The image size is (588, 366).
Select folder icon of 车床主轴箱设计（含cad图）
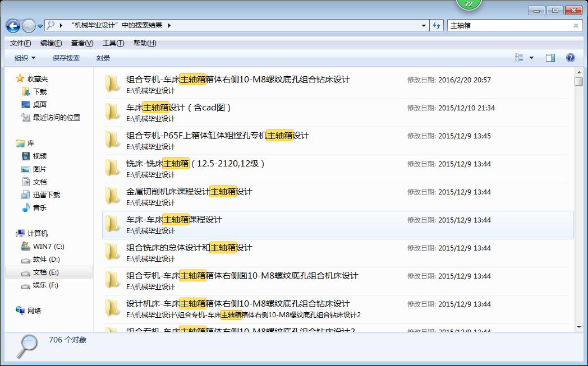point(112,112)
